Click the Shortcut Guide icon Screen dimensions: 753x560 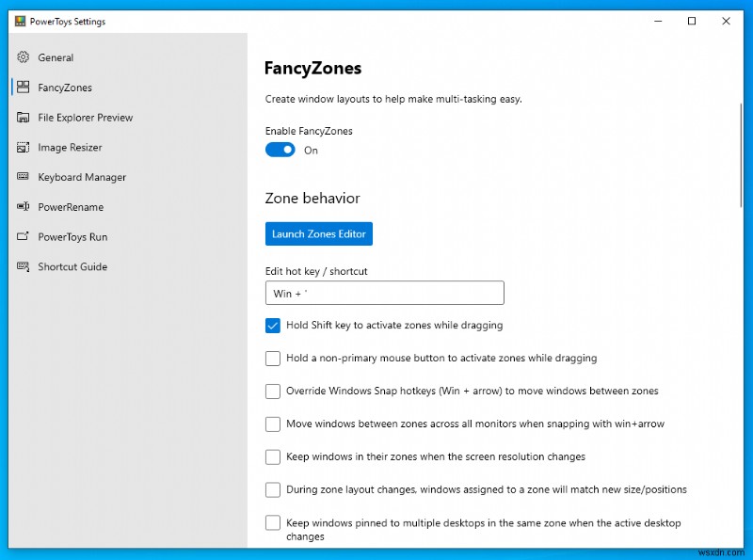click(x=23, y=266)
